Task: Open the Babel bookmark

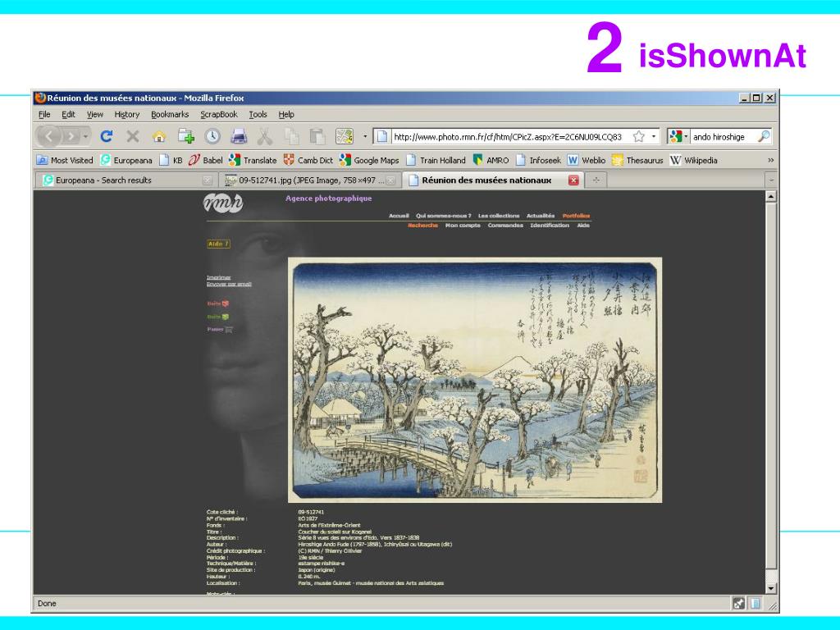Action: 206,160
